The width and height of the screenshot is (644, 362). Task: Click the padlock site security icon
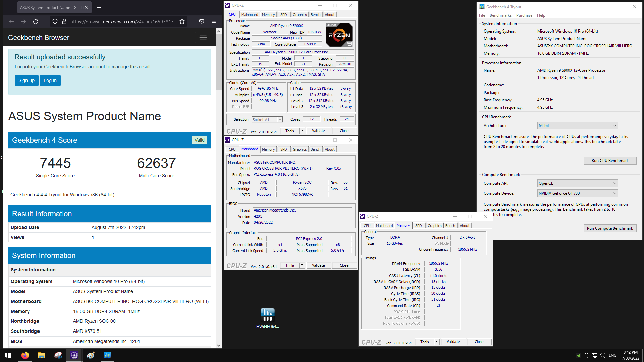(x=64, y=22)
